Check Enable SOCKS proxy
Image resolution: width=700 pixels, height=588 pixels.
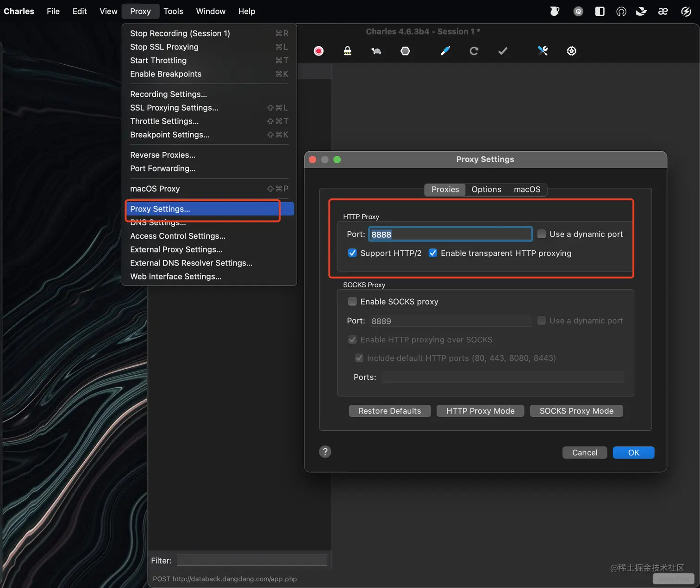352,302
